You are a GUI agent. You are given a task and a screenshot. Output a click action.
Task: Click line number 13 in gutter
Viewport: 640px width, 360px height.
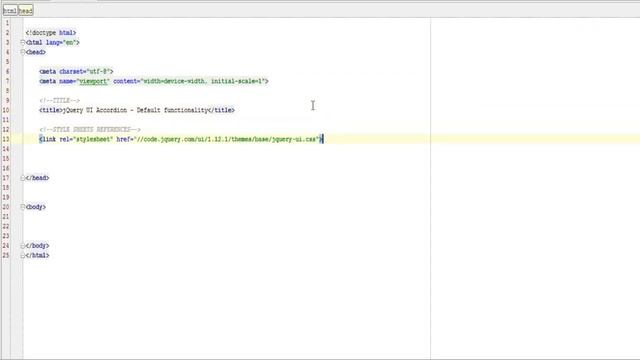[x=6, y=139]
